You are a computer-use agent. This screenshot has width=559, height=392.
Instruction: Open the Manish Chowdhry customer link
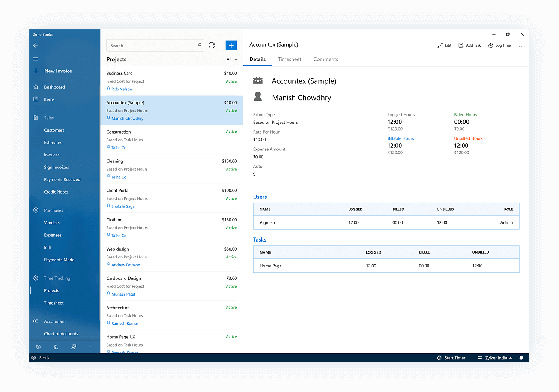click(127, 119)
